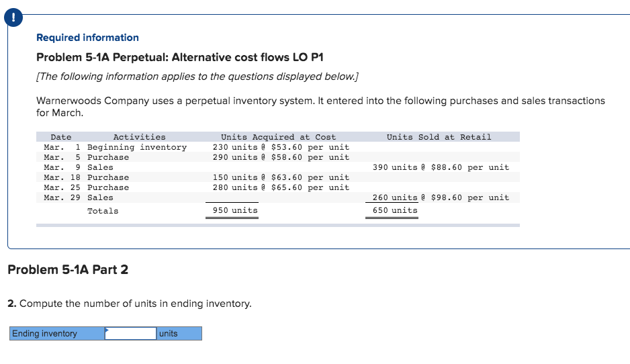Click the 'Required information' heading
The height and width of the screenshot is (364, 630).
click(87, 38)
